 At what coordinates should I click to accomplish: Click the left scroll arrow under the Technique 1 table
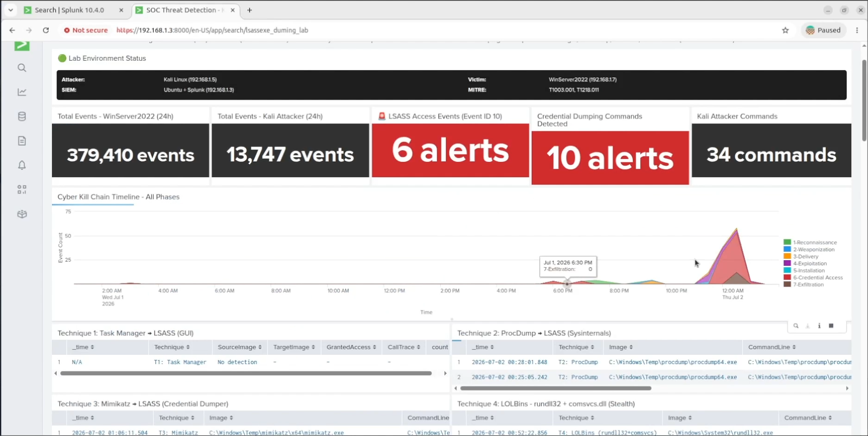[56, 373]
